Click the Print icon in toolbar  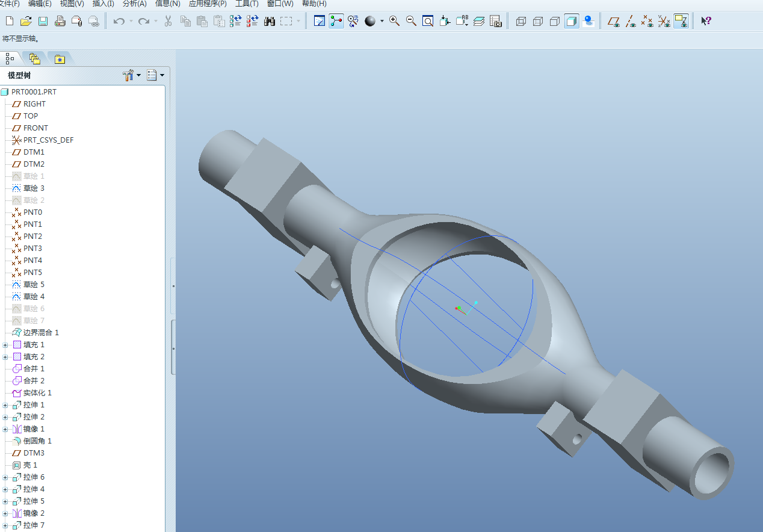(60, 22)
